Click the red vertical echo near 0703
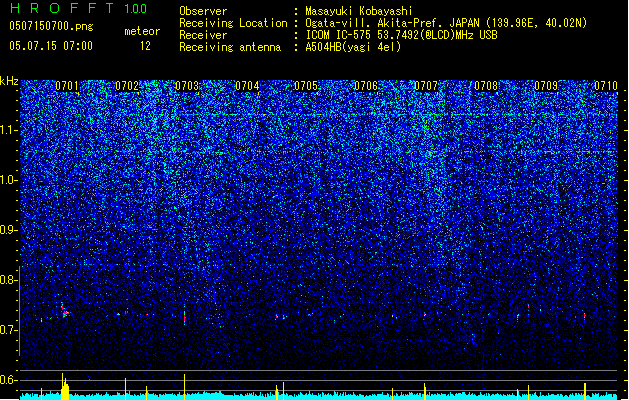Viewport: 629px width, 400px height. point(185,317)
